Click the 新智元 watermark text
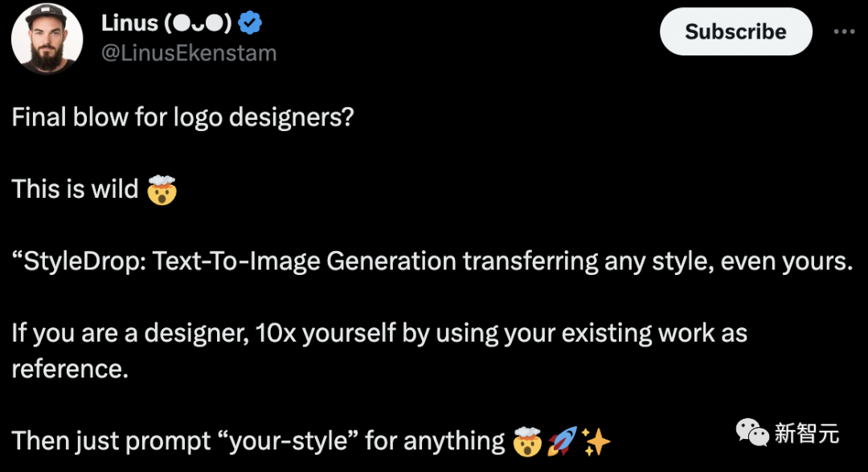This screenshot has height=472, width=868. point(807,435)
